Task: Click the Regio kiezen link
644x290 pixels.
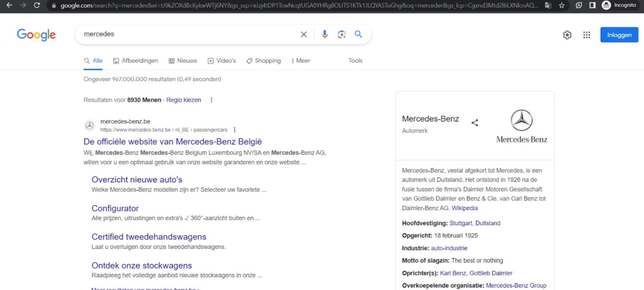Action: coord(184,100)
